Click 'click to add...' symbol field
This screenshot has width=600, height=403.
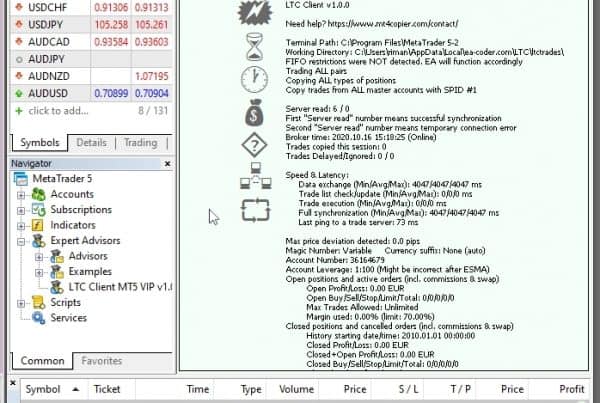click(x=58, y=111)
